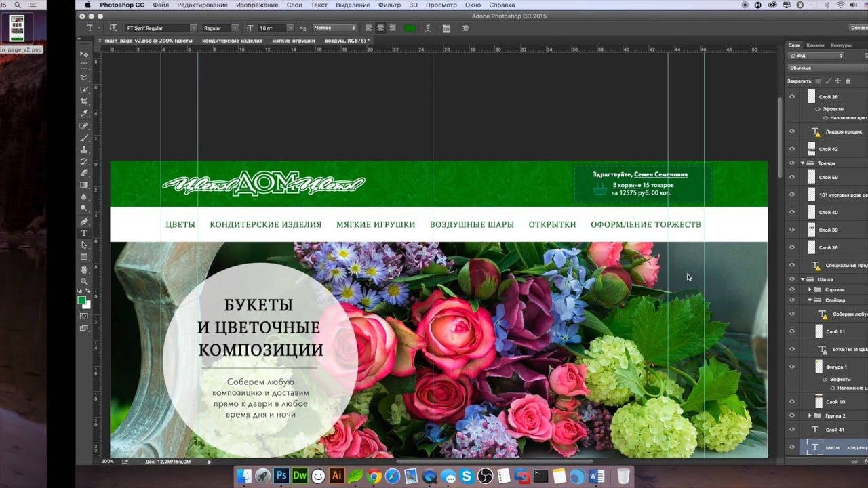Toggle visibility of Слой 11 layer
The width and height of the screenshot is (868, 488).
coord(791,331)
